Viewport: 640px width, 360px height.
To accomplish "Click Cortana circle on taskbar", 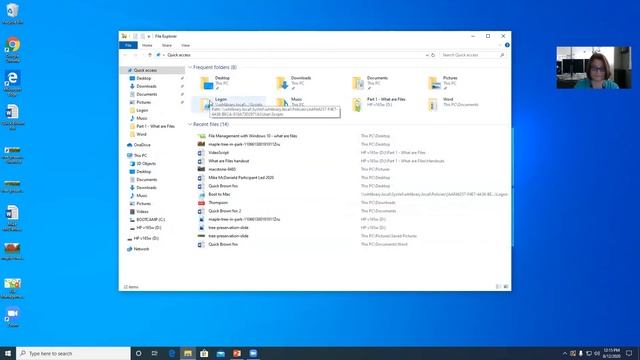I will click(x=138, y=353).
